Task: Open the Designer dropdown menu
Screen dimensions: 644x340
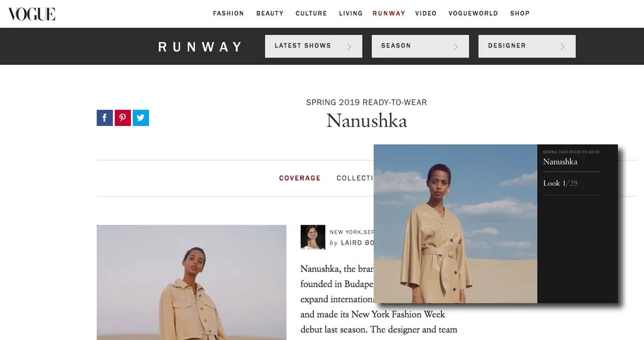Action: pos(527,46)
